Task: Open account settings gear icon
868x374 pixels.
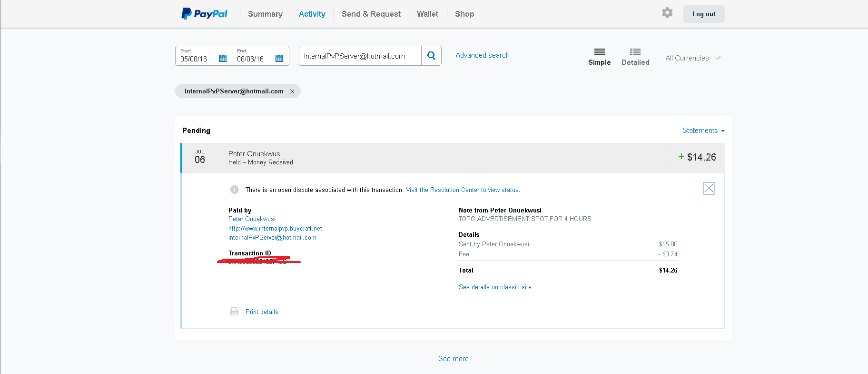Action: click(667, 13)
